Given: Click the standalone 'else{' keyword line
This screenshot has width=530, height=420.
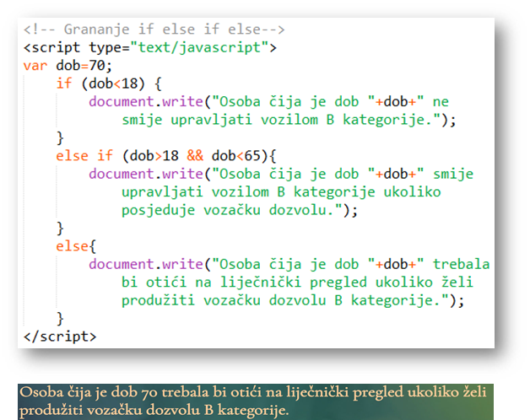Looking at the screenshot, I should [x=73, y=246].
